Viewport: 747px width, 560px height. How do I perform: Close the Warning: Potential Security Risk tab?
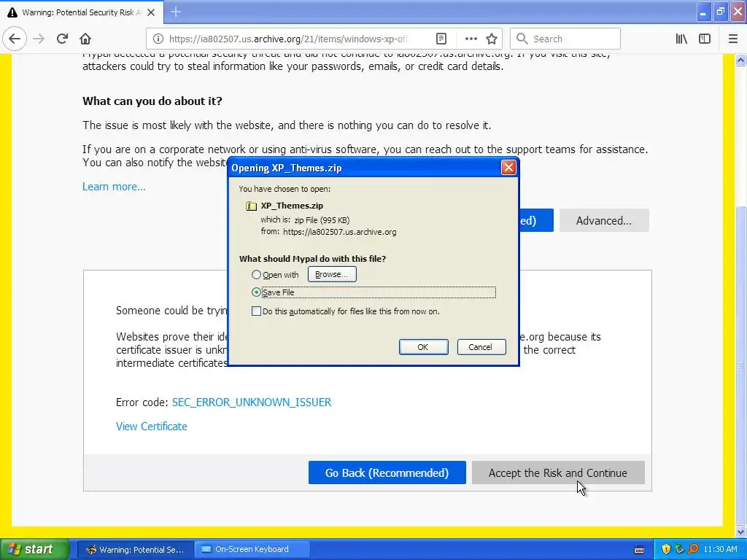click(151, 12)
